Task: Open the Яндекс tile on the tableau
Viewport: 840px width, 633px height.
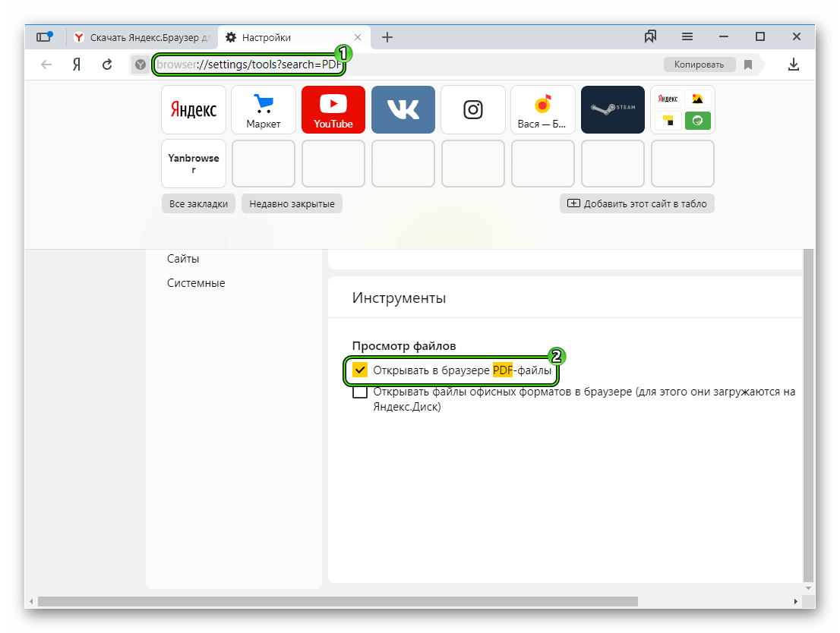Action: coord(194,110)
